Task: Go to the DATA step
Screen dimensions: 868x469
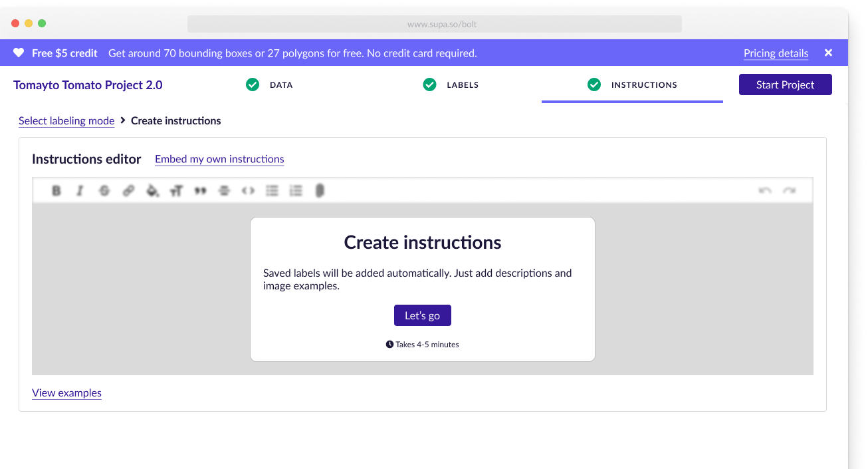Action: [x=281, y=85]
